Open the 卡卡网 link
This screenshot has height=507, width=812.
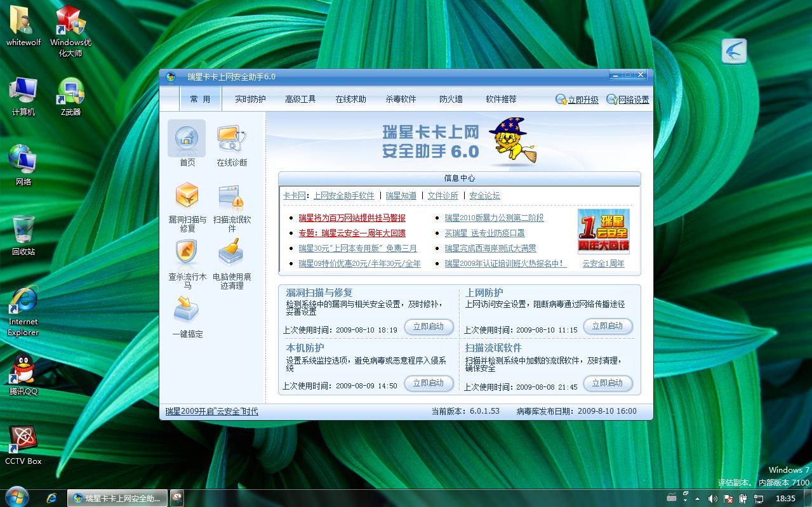pos(295,195)
